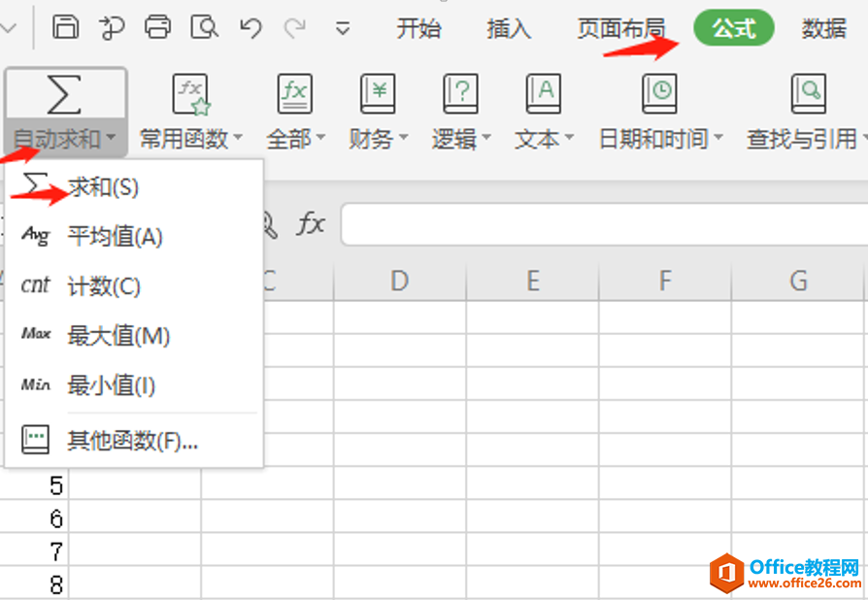Viewport: 868px width, 600px height.
Task: Click the 常用函数 star icon
Action: [191, 94]
